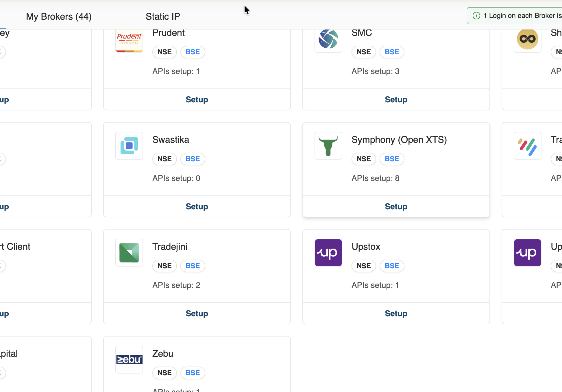
Task: Click Setup on the Upstox card
Action: pyautogui.click(x=396, y=313)
